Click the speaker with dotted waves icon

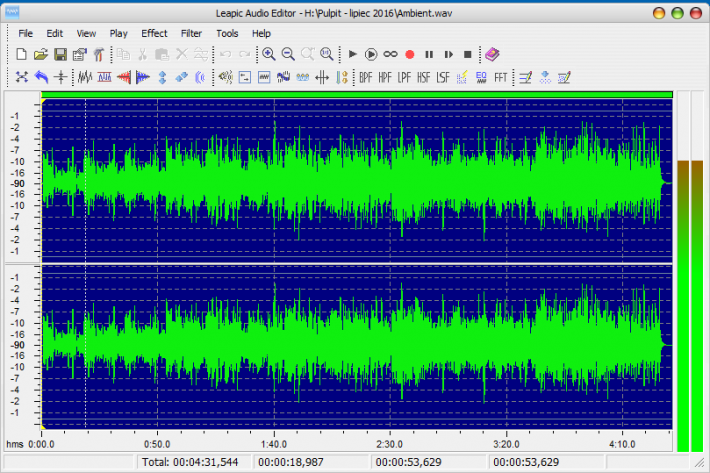pos(225,77)
